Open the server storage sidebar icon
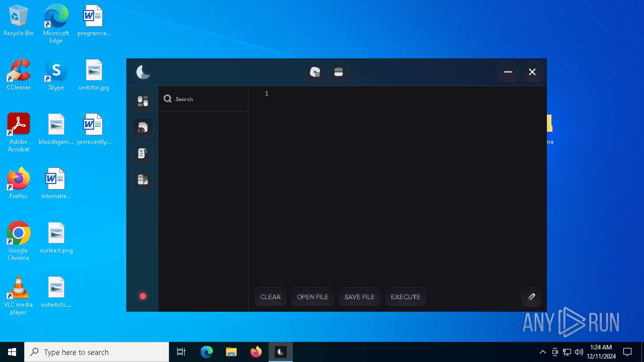 (x=143, y=179)
